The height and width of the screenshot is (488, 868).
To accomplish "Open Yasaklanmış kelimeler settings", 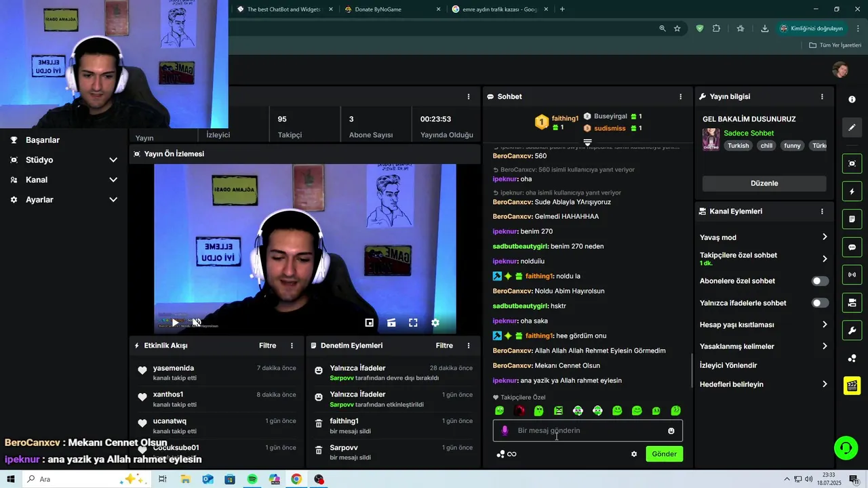I will click(x=825, y=346).
